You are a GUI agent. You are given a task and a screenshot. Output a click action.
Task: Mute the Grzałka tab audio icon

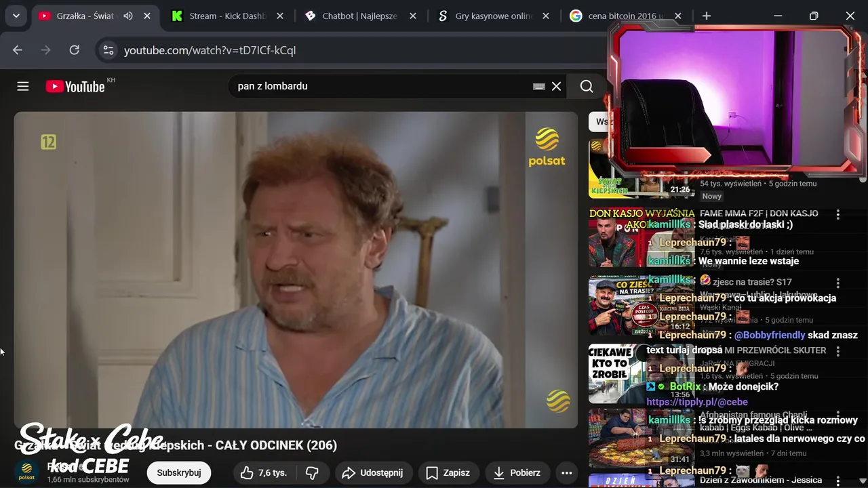pyautogui.click(x=128, y=16)
